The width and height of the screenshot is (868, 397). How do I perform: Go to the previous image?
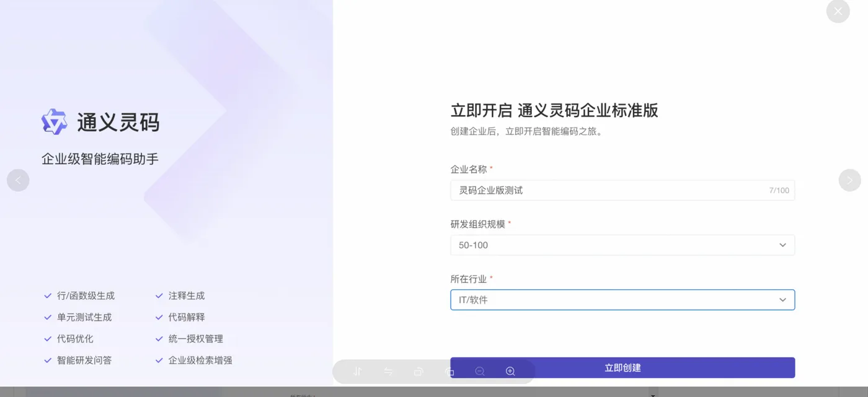pyautogui.click(x=18, y=180)
